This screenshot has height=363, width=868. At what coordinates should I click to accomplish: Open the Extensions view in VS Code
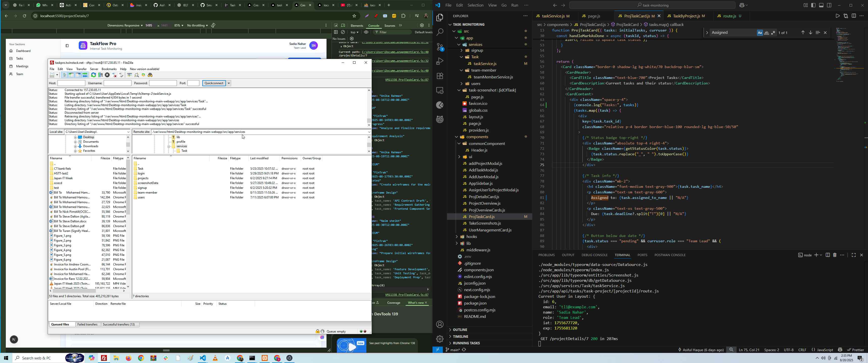(440, 76)
